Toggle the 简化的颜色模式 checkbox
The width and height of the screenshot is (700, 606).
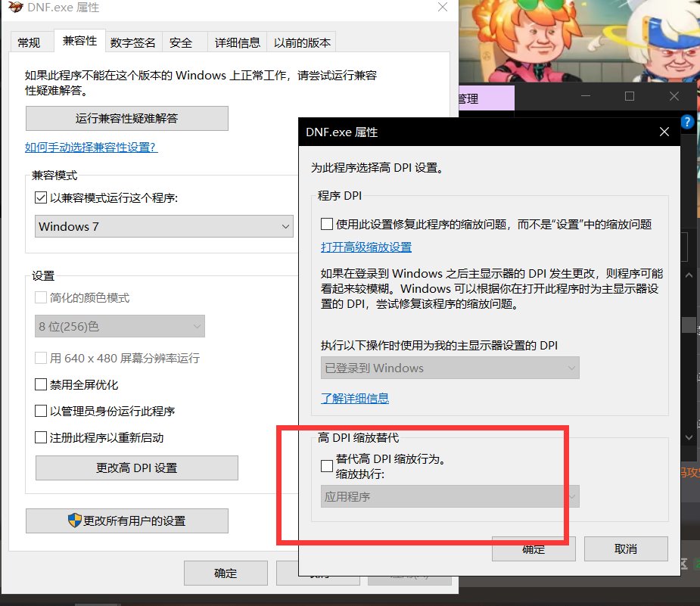(x=41, y=297)
